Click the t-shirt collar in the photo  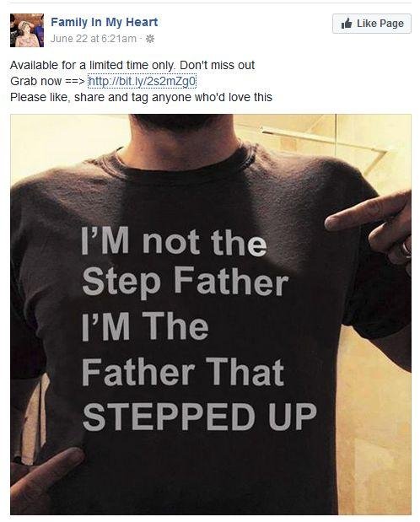coord(181,157)
